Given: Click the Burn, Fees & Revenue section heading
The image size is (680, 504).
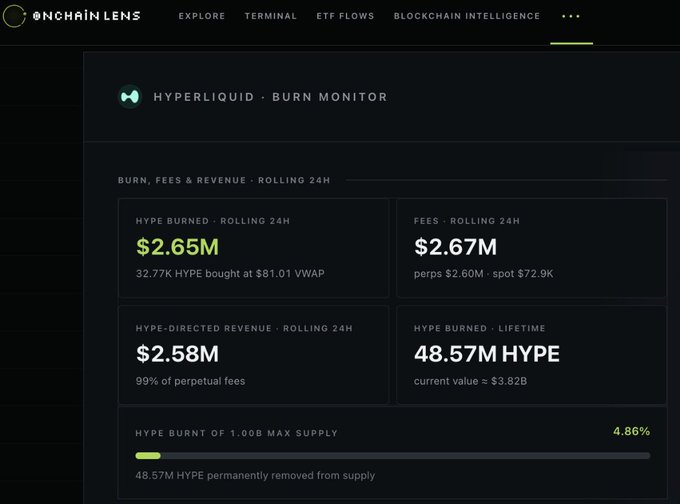Looking at the screenshot, I should (x=224, y=180).
